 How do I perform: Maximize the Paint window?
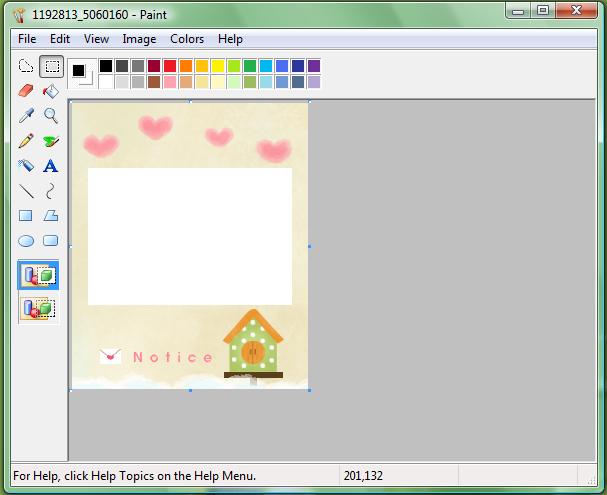[543, 10]
